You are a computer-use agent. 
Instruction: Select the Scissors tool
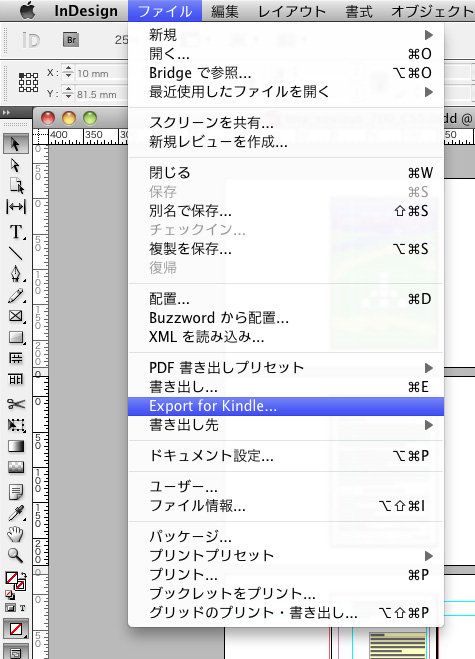(16, 404)
